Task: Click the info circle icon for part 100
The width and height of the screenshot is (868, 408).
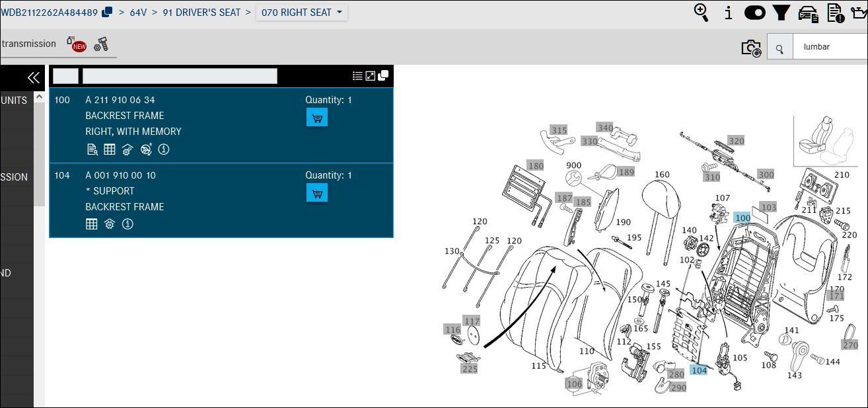Action: point(164,149)
